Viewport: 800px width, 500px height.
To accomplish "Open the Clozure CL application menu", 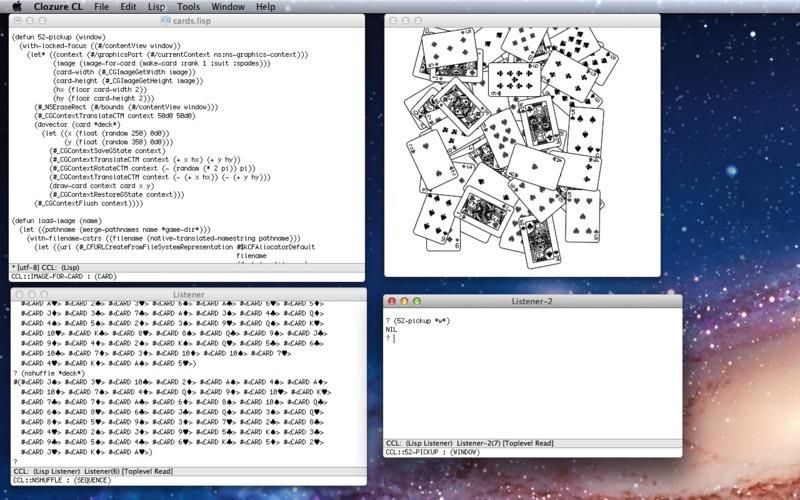I will pos(58,7).
